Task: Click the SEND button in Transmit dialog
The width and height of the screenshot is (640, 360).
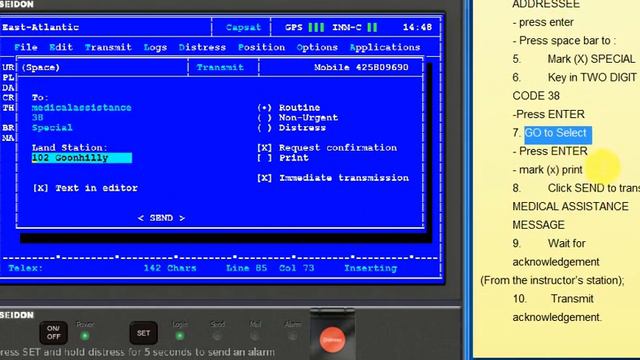Action: tap(161, 218)
